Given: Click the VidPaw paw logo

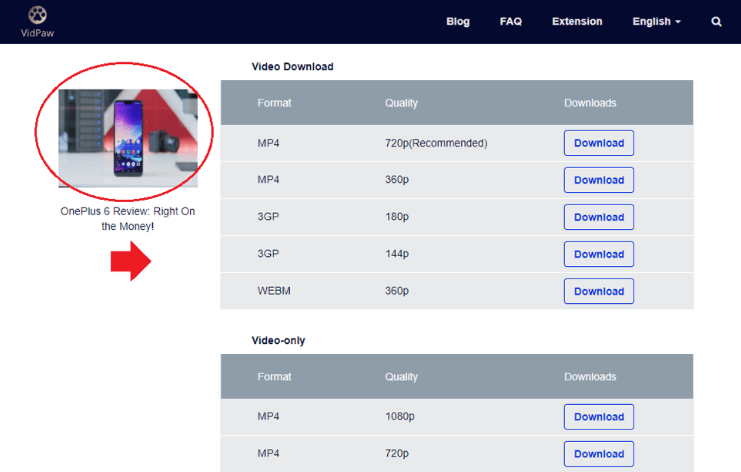Looking at the screenshot, I should click(37, 15).
